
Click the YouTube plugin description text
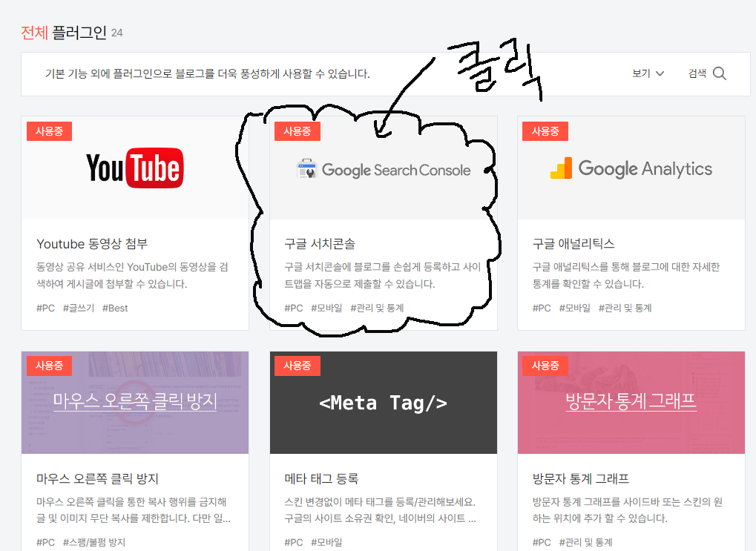(133, 275)
